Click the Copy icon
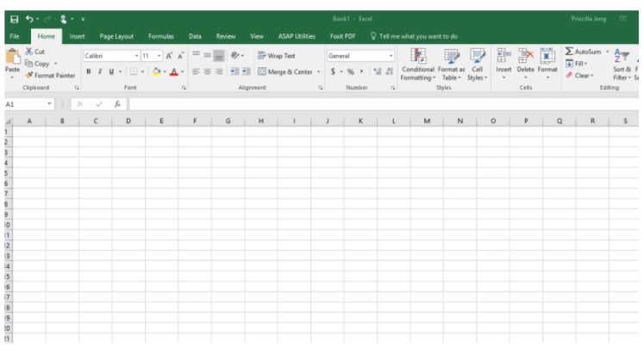Image resolution: width=644 pixels, height=361 pixels. (x=28, y=64)
